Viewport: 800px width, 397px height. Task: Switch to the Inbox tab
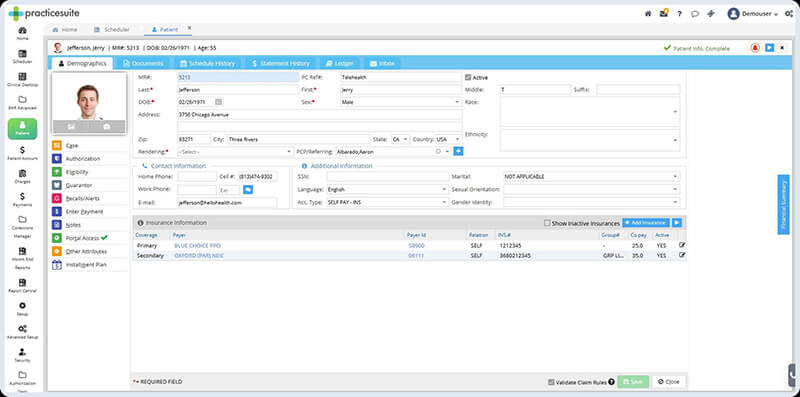[382, 63]
